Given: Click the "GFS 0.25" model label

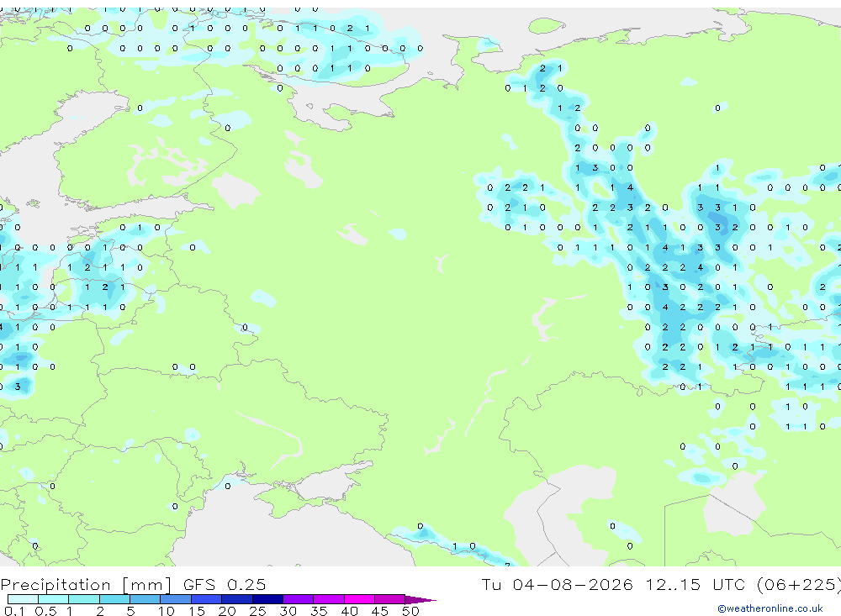Looking at the screenshot, I should pos(225,584).
